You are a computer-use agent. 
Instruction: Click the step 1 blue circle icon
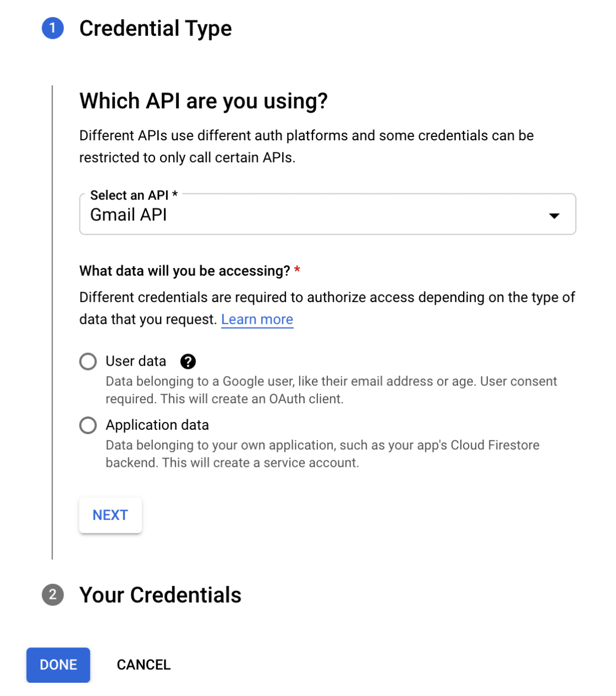tap(52, 28)
